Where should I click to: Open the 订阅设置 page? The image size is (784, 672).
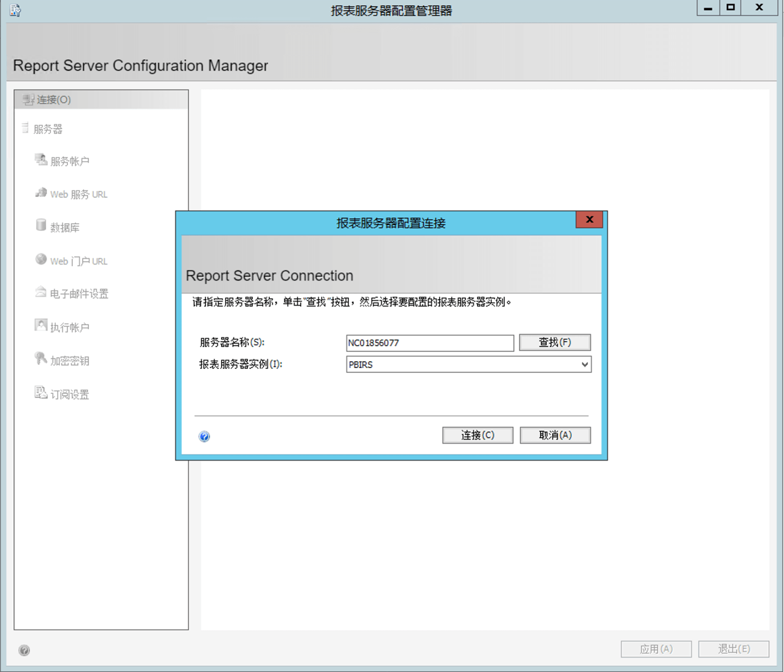tap(70, 395)
